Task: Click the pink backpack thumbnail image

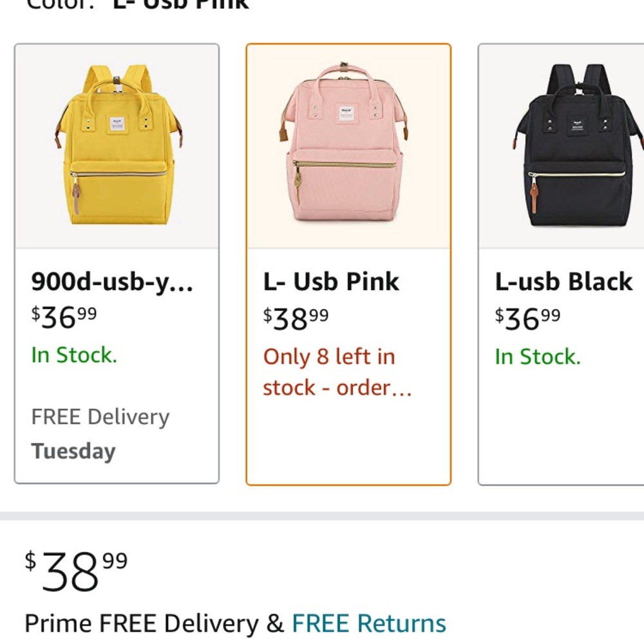Action: tap(349, 145)
